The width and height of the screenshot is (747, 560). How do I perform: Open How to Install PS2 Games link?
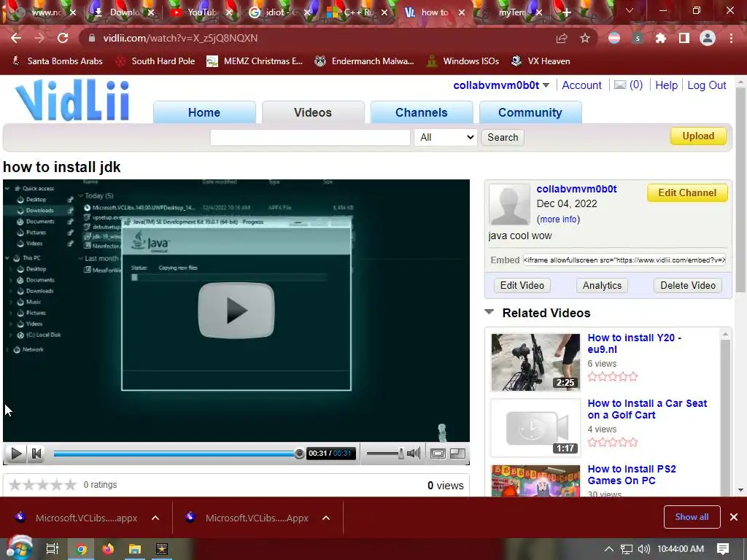tap(632, 475)
